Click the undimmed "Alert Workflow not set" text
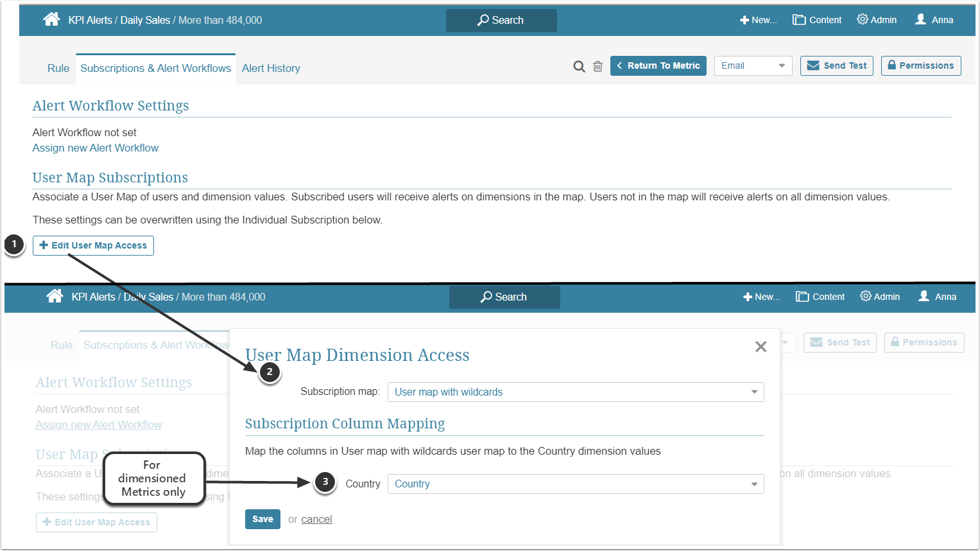The width and height of the screenshot is (980, 551). pos(85,133)
